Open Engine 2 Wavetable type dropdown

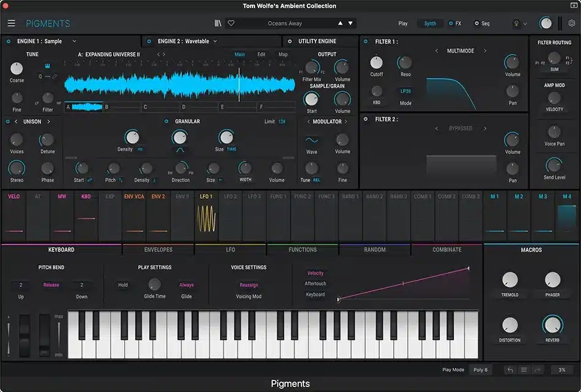click(x=215, y=41)
